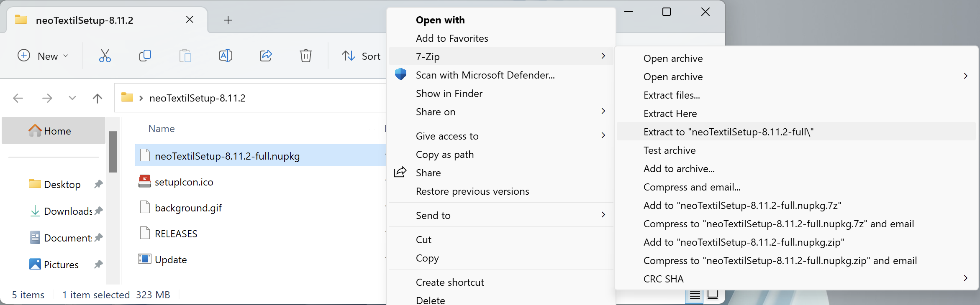Switch to details view icon in status bar
This screenshot has height=305, width=980.
pyautogui.click(x=695, y=295)
